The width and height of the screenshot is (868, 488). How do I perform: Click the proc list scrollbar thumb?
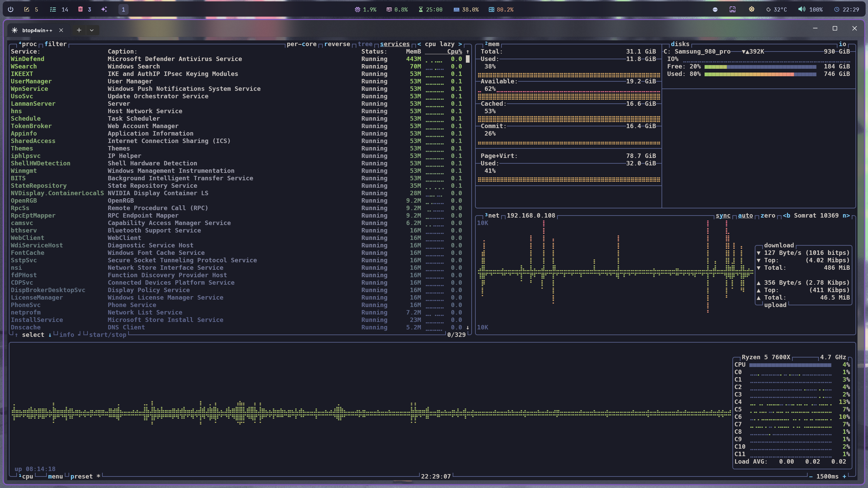pos(468,59)
